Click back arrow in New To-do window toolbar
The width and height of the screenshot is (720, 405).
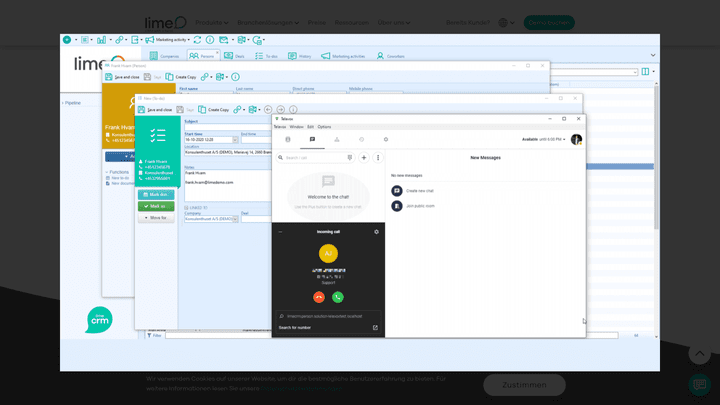[268, 109]
